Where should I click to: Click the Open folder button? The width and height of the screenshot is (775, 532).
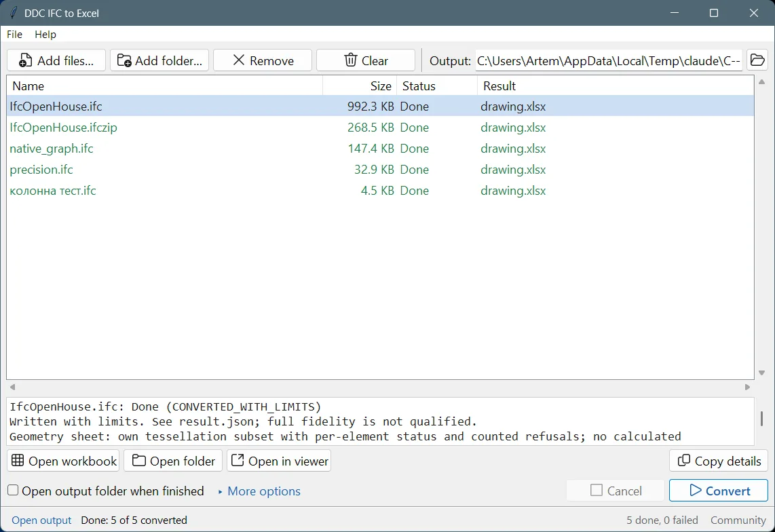(x=173, y=461)
